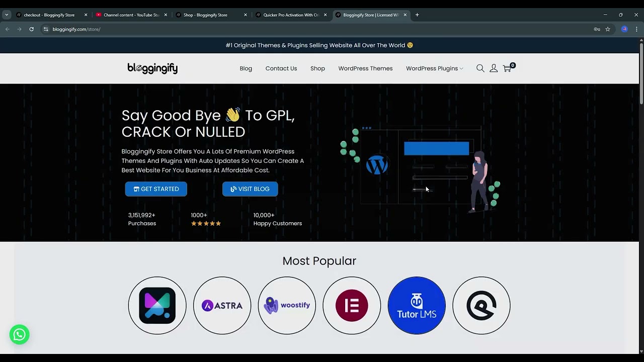Select the Astra logo circle

coord(222,305)
